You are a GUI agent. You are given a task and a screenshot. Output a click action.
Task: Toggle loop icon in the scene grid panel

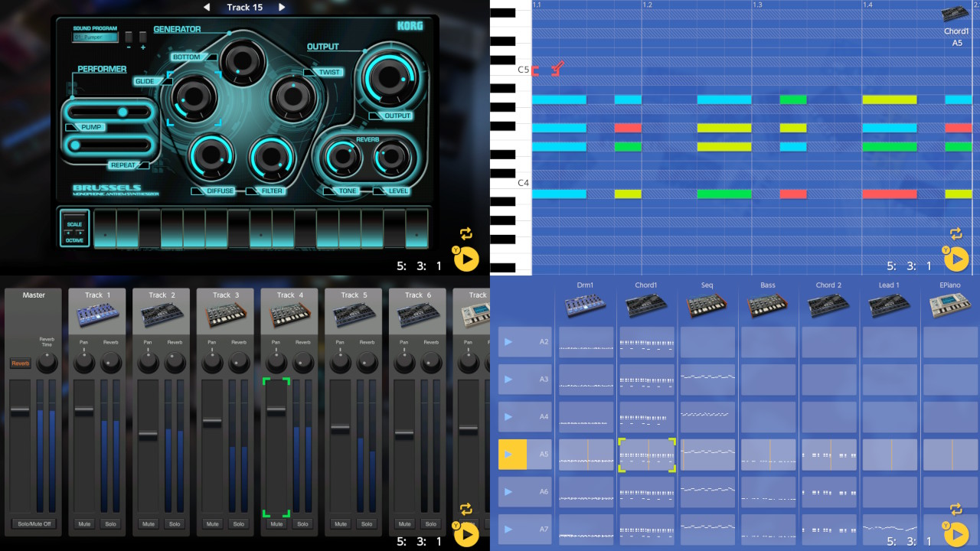click(x=955, y=509)
